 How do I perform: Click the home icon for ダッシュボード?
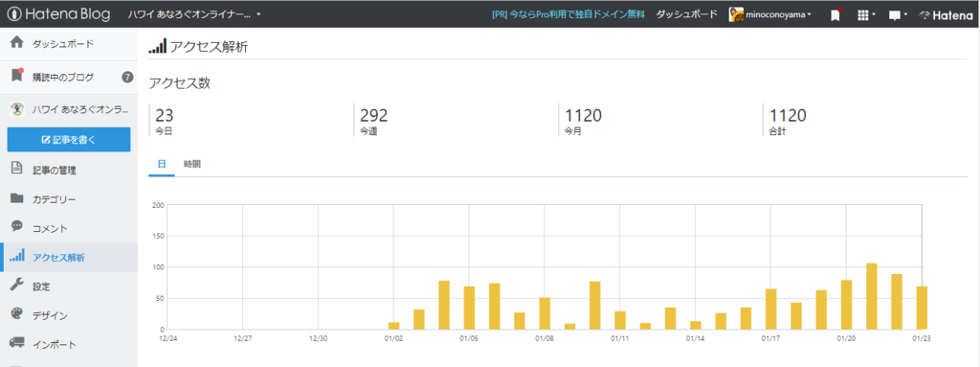[17, 43]
